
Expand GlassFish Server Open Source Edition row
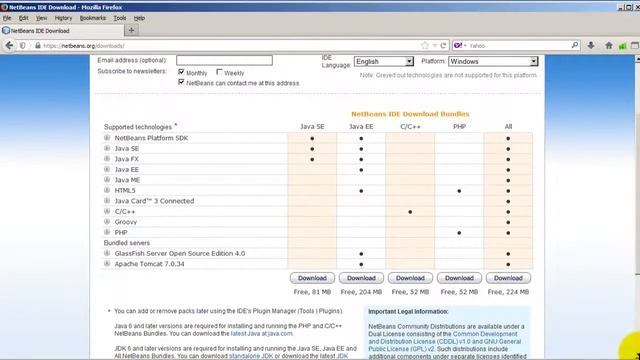coord(107,253)
